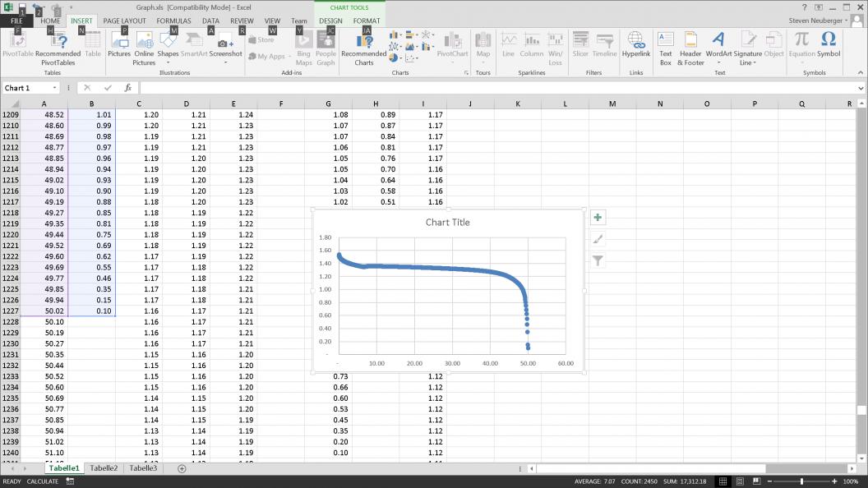Screen dimensions: 868x488
Task: Open Recommended PivotTables
Action: click(58, 48)
